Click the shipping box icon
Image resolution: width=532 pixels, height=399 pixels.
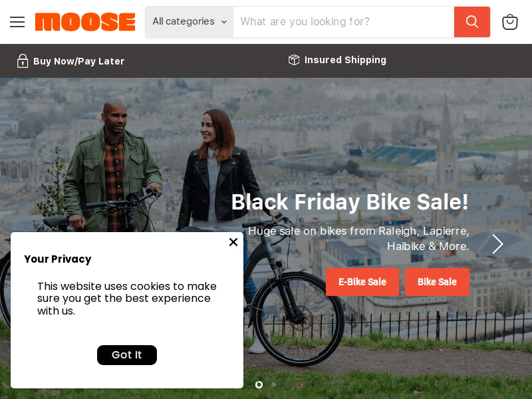click(x=294, y=60)
